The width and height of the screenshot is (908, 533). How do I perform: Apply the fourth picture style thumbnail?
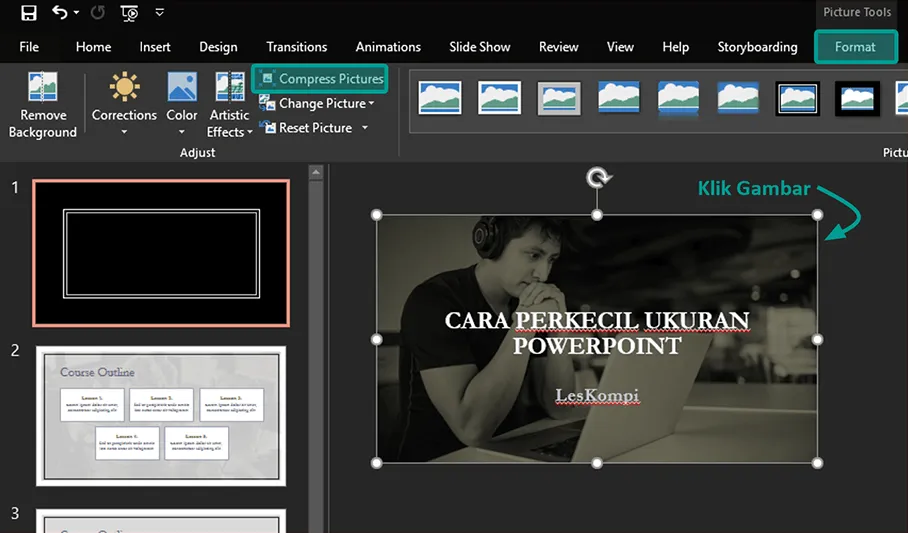tap(618, 97)
